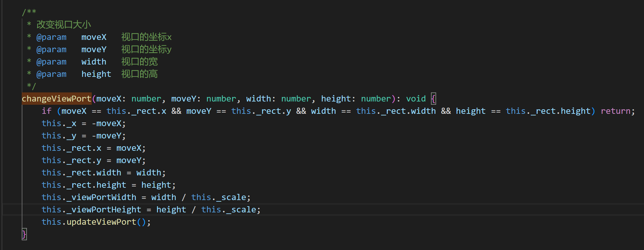Click the comment title 改变视口大小
The image size is (644, 250).
64,25
